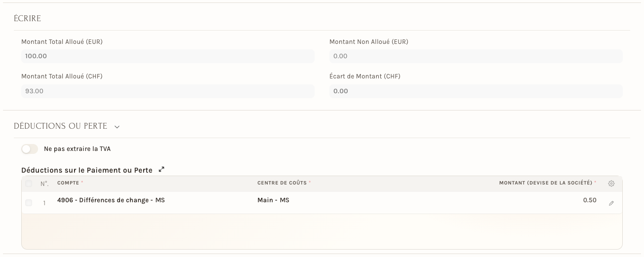Check the select-all rows checkbox in header
Image resolution: width=644 pixels, height=257 pixels.
pos(29,184)
